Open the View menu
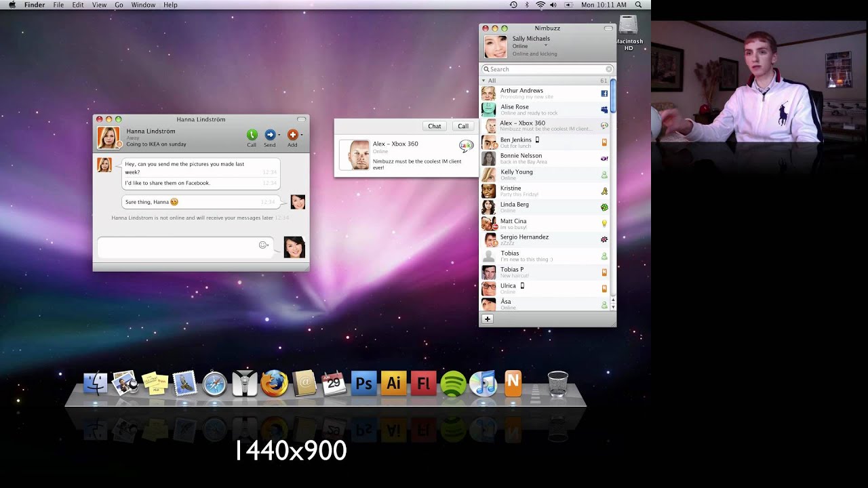The image size is (868, 488). [99, 5]
